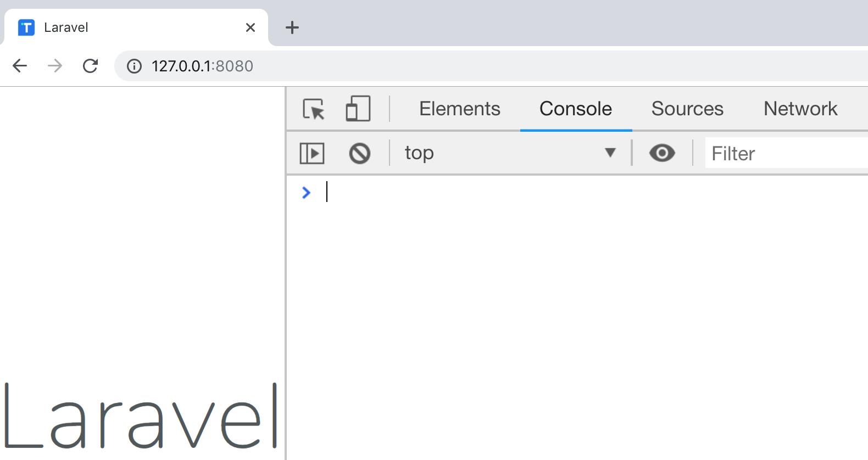Screen dimensions: 868x460
Task: Close the Laravel tab
Action: point(251,27)
